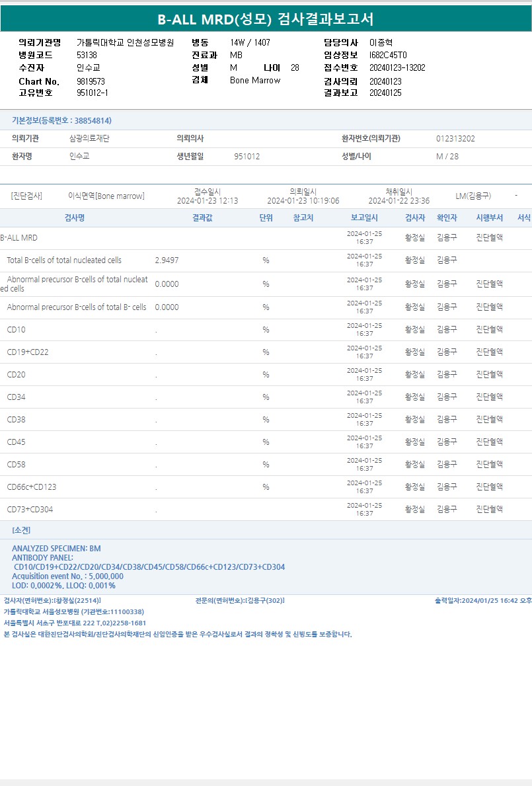The image size is (532, 786).
Task: Click the LM(김용구) label
Action: coord(473,196)
